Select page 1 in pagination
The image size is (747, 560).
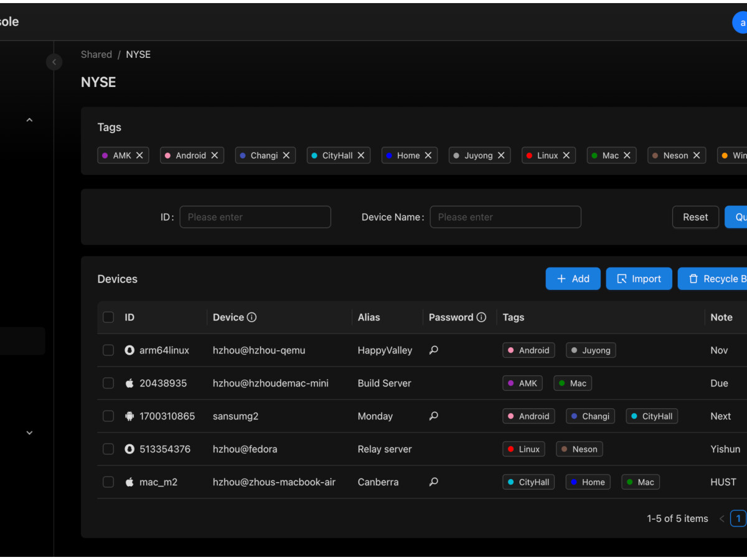[738, 518]
